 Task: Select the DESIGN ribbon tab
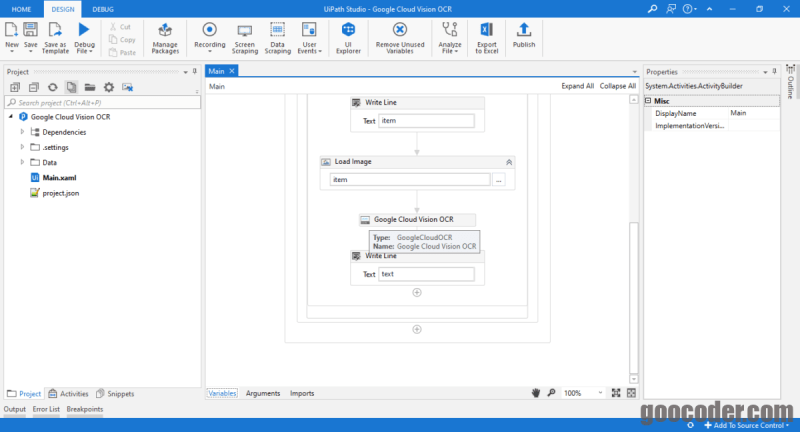tap(63, 9)
